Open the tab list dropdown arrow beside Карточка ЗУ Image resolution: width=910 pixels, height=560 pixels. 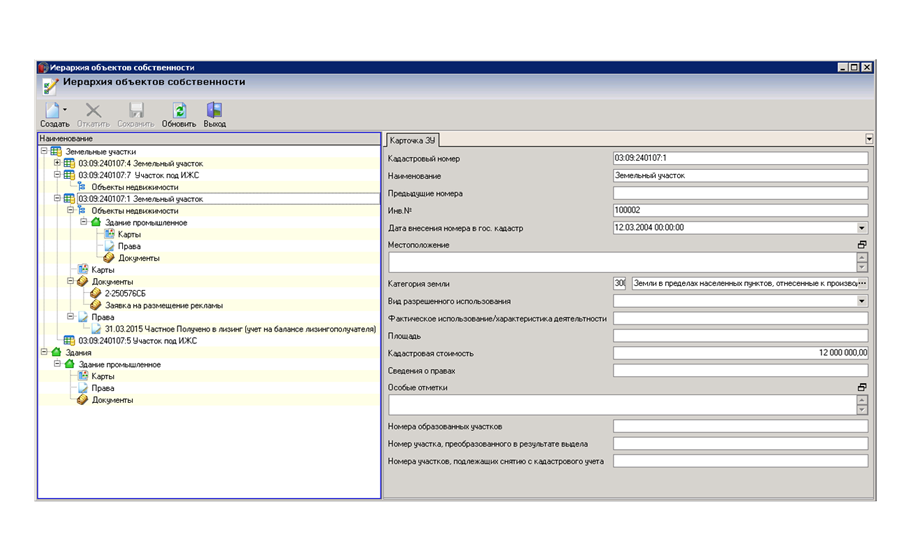coord(869,139)
